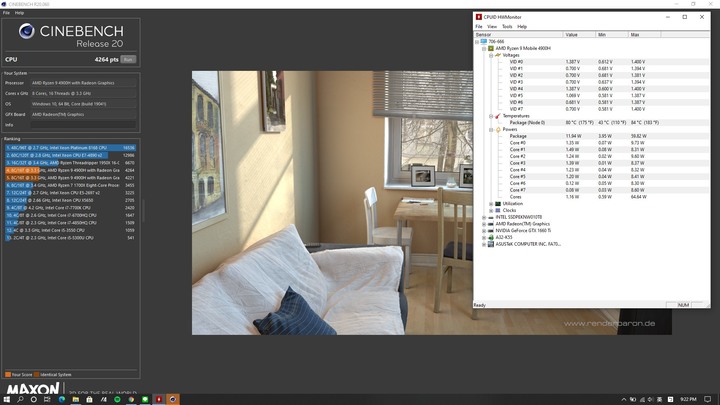Image resolution: width=720 pixels, height=405 pixels.
Task: Click the Cinebench logo sphere icon
Action: pyautogui.click(x=27, y=31)
